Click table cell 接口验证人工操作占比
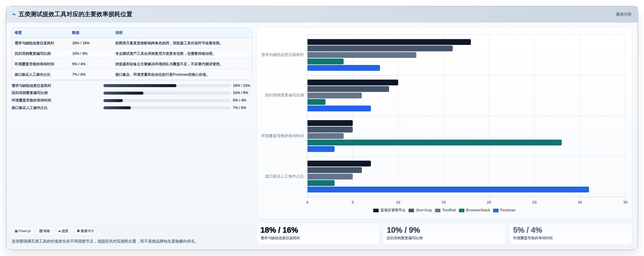Viewport: 644px width, 256px height. pyautogui.click(x=33, y=75)
